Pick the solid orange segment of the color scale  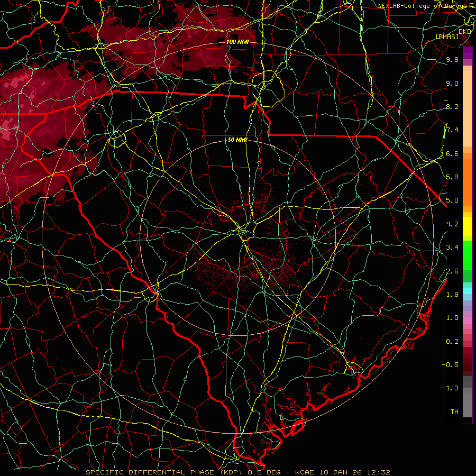click(467, 183)
